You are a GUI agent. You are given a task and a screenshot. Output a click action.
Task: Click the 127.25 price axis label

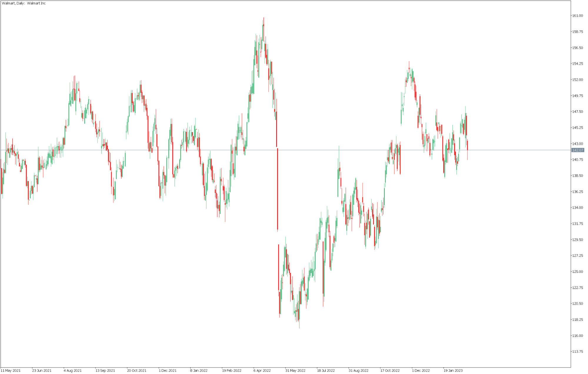click(x=577, y=255)
